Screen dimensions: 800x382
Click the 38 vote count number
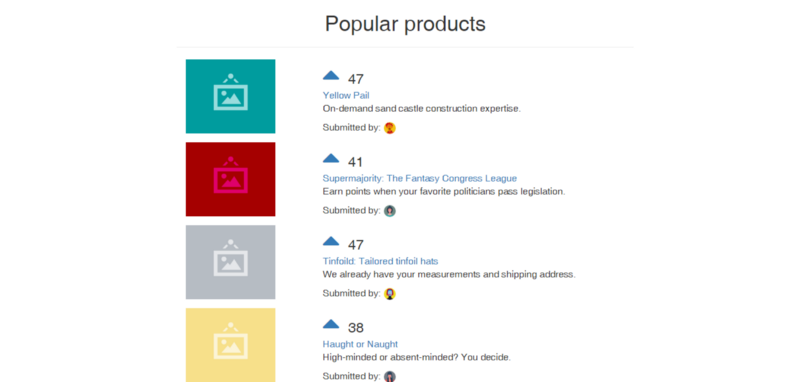(356, 328)
